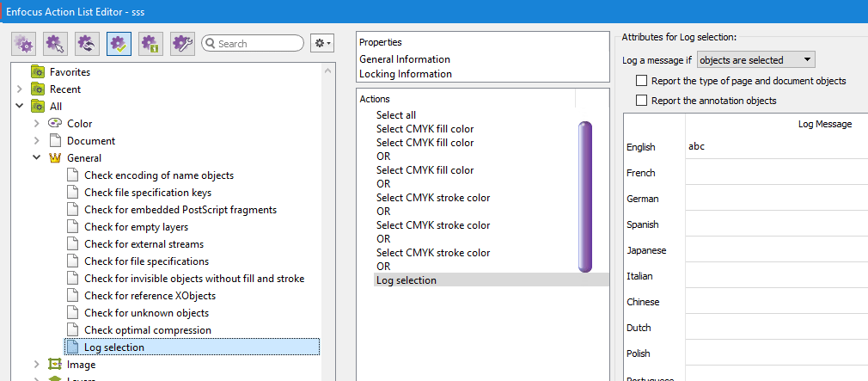Click the General category crown icon
Screen dimensions: 868x381
[55, 158]
